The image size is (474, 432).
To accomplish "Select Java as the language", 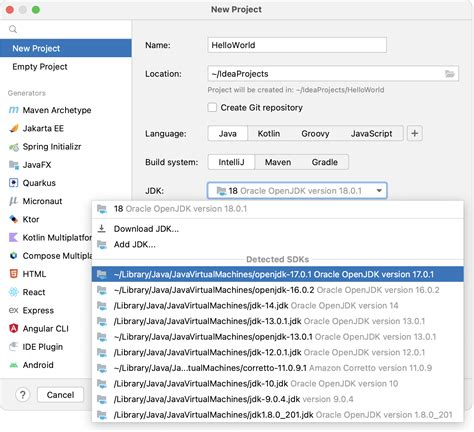I will (228, 134).
